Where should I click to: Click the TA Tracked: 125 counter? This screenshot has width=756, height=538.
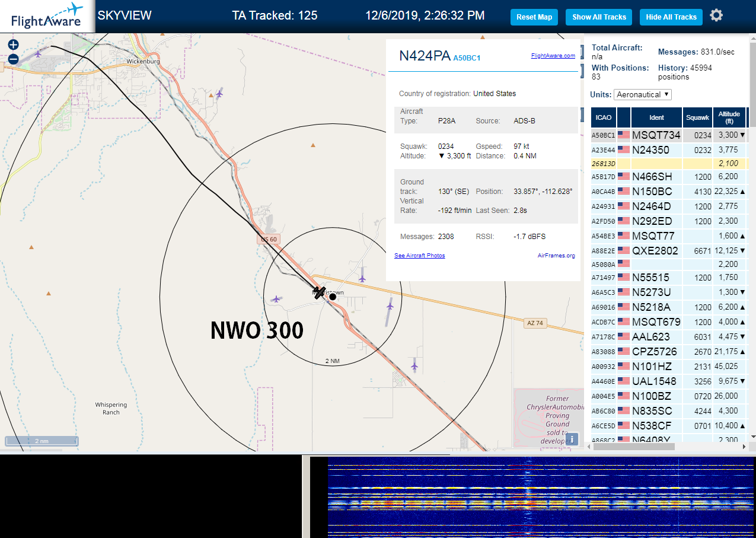pos(275,15)
